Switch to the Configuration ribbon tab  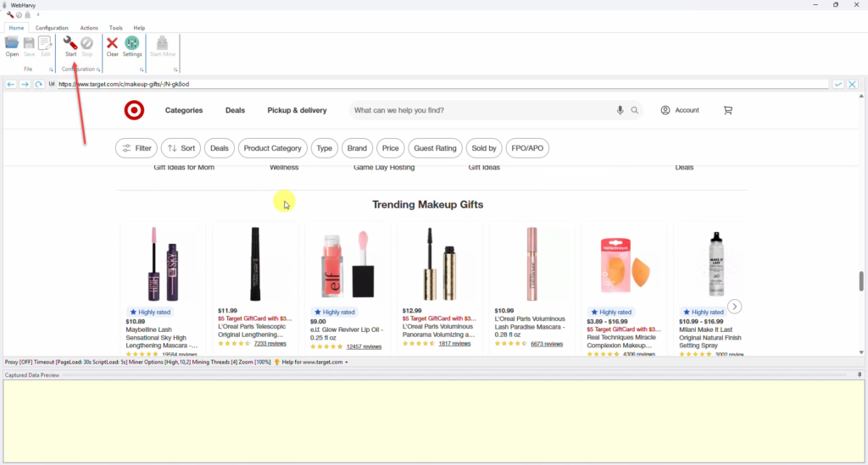point(52,28)
